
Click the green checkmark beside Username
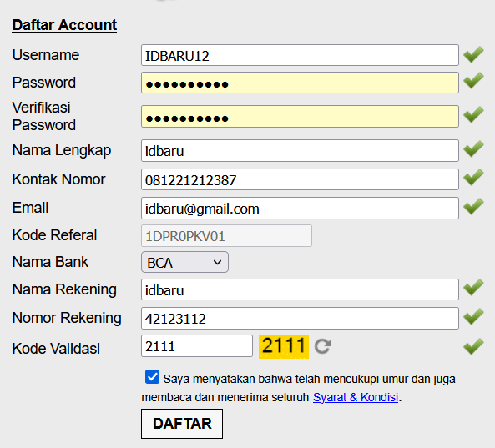click(473, 54)
